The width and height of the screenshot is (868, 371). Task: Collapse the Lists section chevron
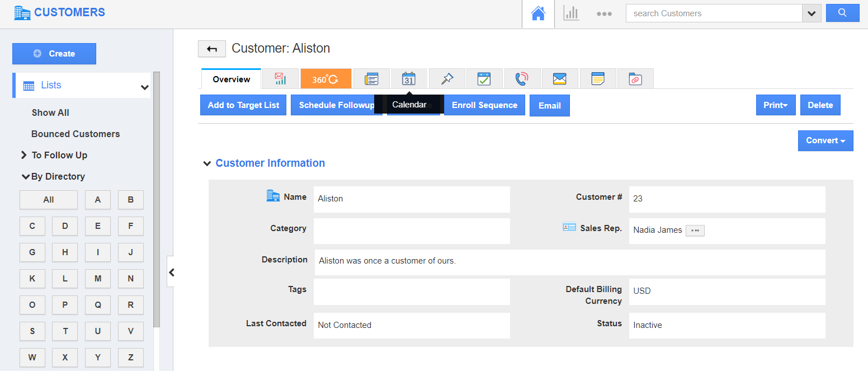[x=144, y=87]
